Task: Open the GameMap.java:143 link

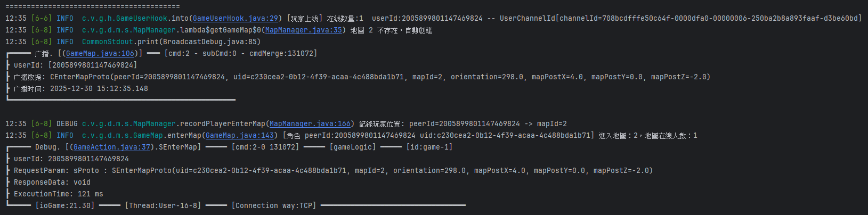Action: coord(239,135)
